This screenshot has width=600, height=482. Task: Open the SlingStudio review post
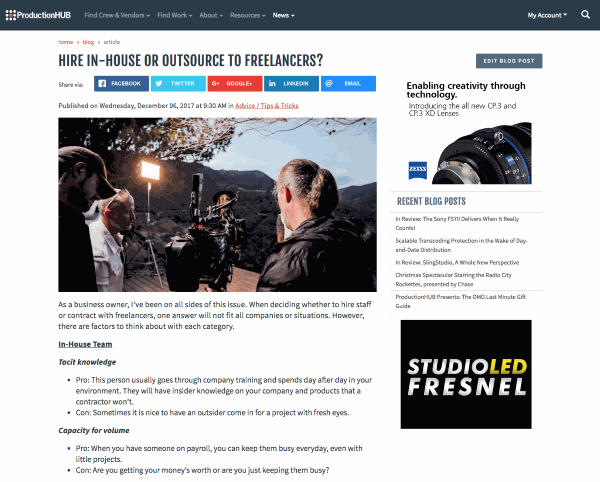coord(457,262)
